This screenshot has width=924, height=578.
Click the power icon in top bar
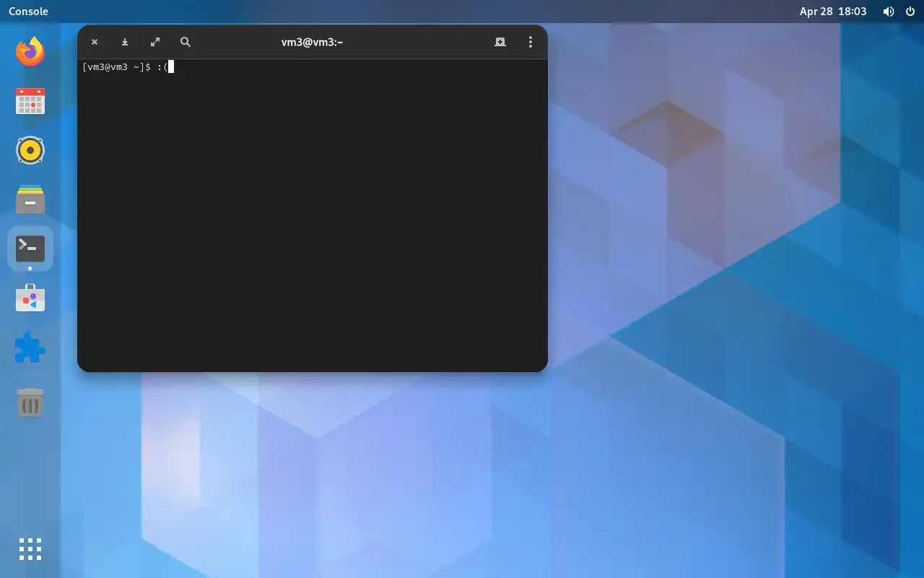pos(910,12)
